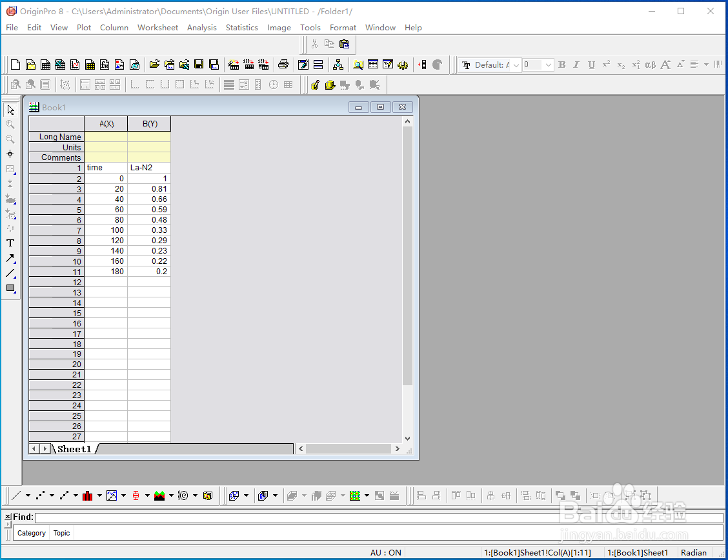Click the Category tab in Find panel
Viewport: 728px width, 560px height.
click(32, 533)
